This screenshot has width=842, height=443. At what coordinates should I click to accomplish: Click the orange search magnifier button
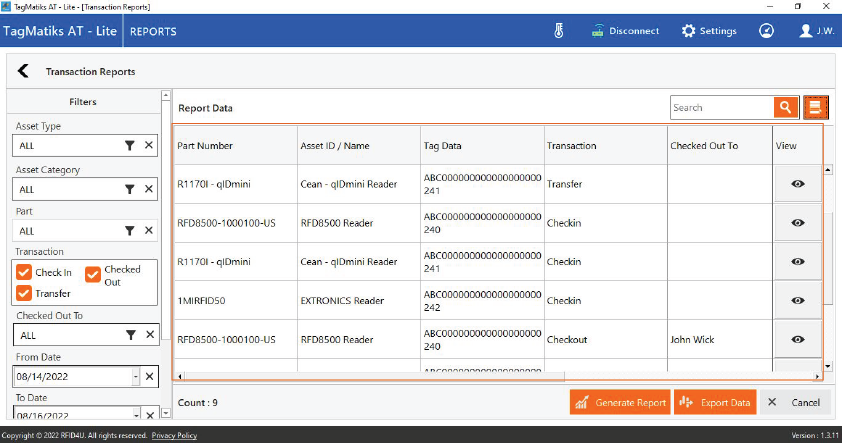click(x=786, y=107)
